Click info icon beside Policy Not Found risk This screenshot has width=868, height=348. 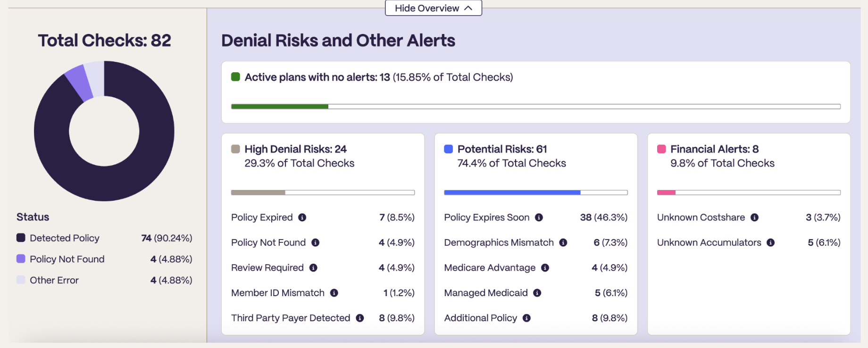pos(316,242)
